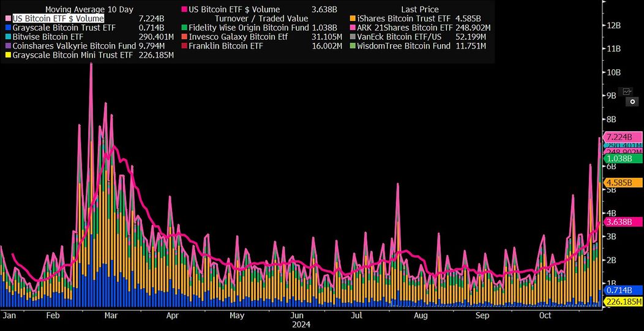Click the 0.714B blue axis value tag
The height and width of the screenshot is (331, 644).
click(622, 291)
